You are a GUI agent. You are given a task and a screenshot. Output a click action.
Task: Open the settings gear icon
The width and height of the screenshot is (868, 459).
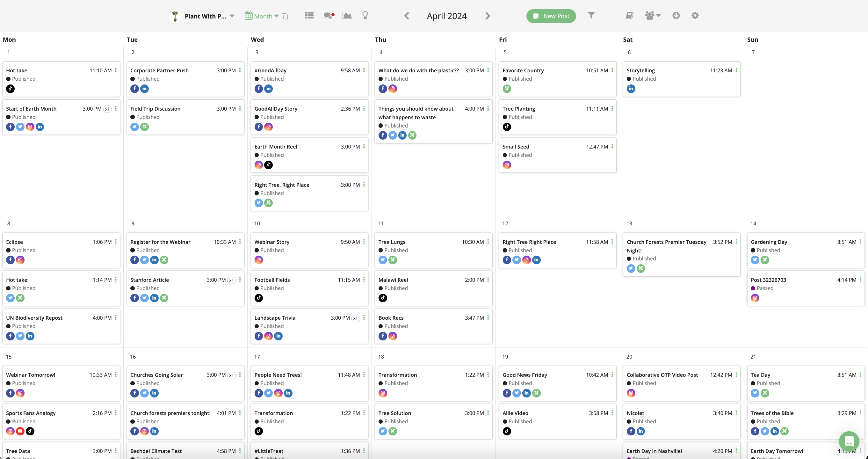(695, 16)
